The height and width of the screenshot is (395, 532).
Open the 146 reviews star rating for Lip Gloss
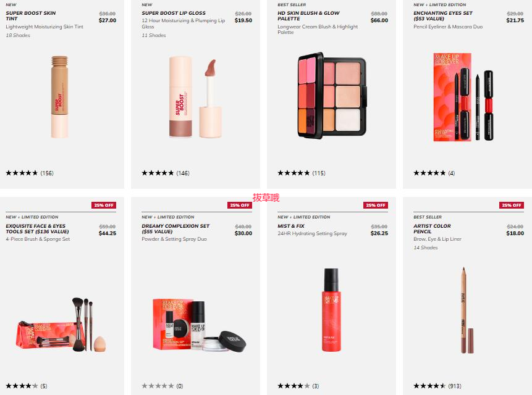(166, 173)
